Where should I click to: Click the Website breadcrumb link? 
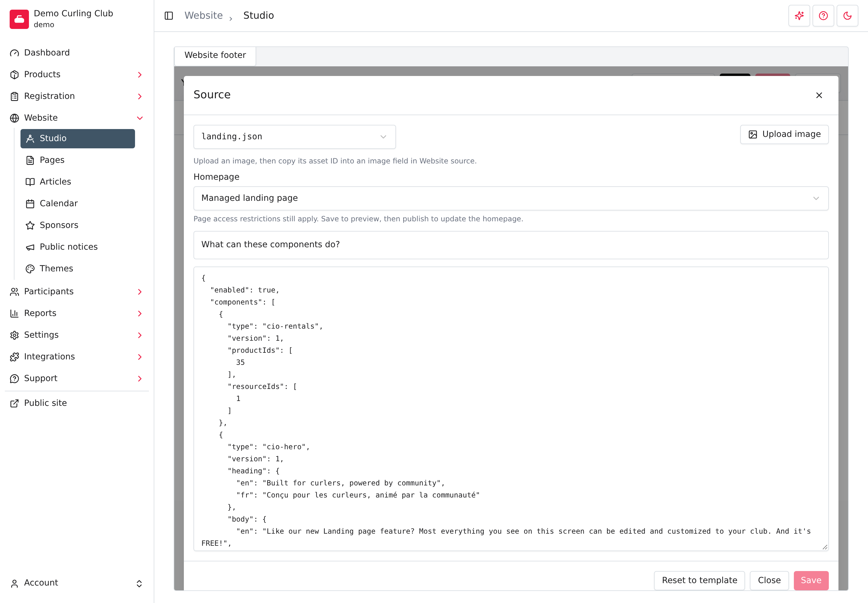coord(203,15)
